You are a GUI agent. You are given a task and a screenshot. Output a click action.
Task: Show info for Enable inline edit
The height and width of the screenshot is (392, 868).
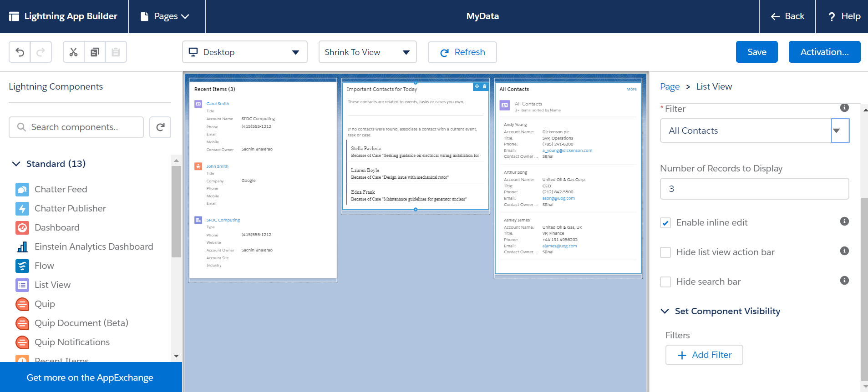tap(844, 221)
